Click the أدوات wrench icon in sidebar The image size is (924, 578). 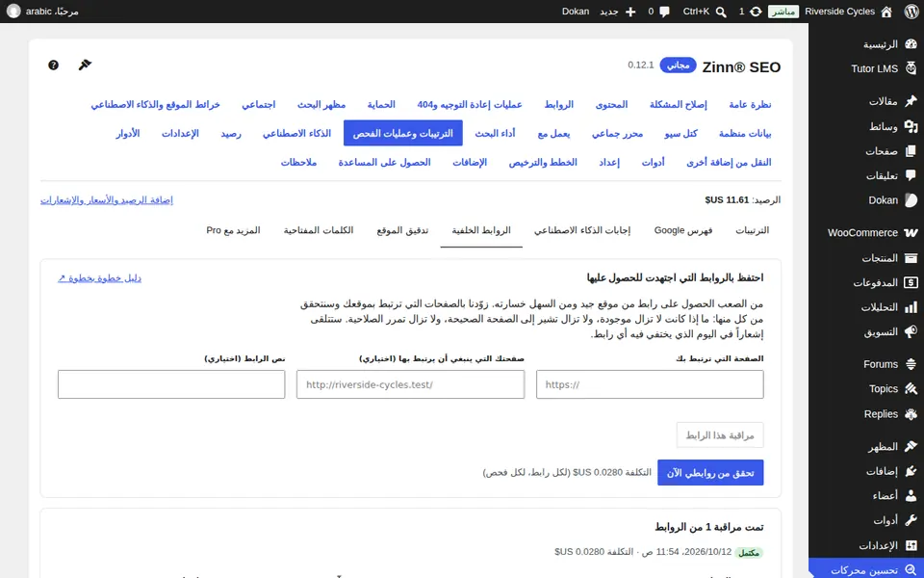[x=911, y=520]
